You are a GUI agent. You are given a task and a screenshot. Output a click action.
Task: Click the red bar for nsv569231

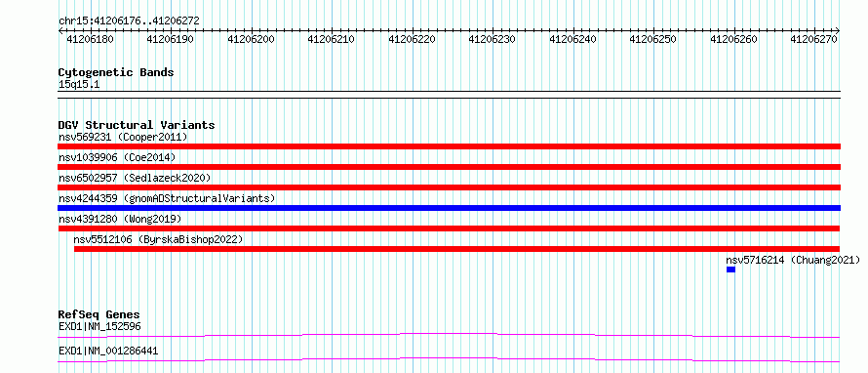pyautogui.click(x=449, y=146)
